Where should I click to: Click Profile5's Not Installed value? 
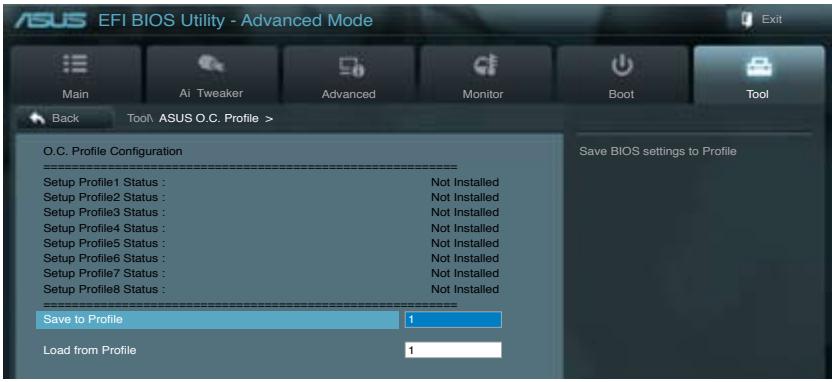point(465,243)
